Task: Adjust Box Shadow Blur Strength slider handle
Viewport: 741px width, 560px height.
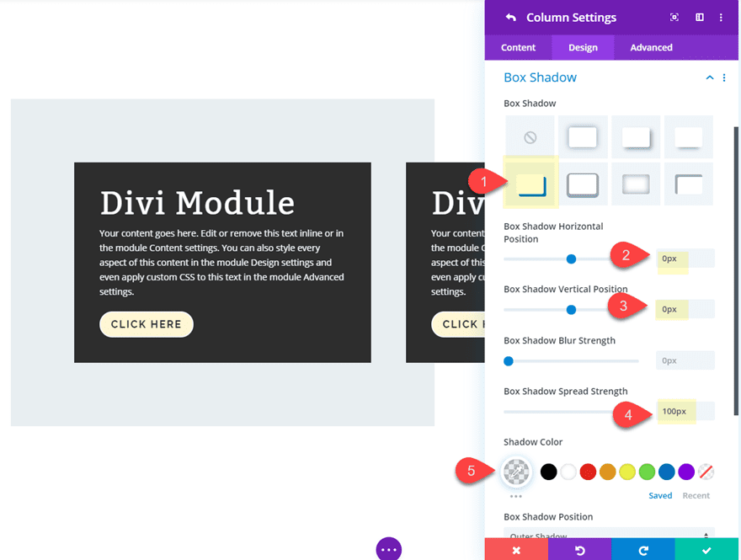Action: pyautogui.click(x=509, y=361)
